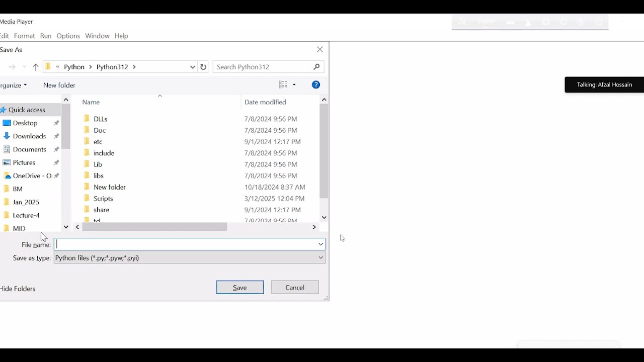Select MID folder in sidebar

[x=19, y=228]
